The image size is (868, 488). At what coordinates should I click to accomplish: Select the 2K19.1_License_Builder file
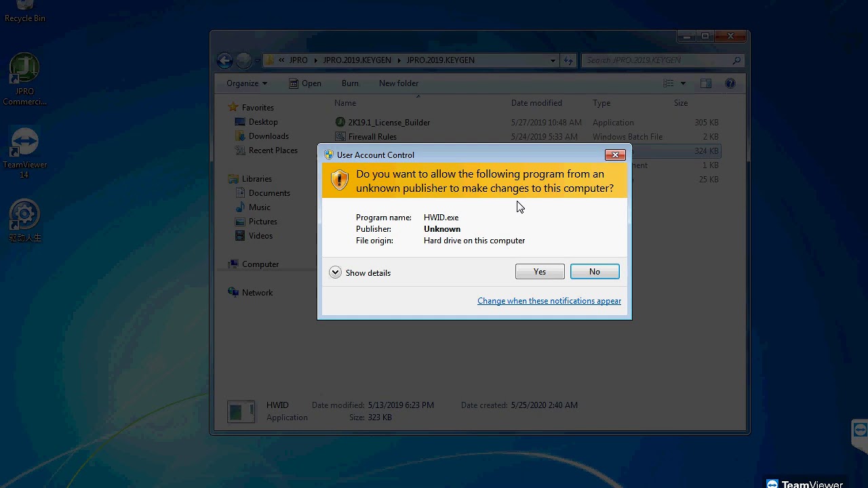click(x=389, y=123)
